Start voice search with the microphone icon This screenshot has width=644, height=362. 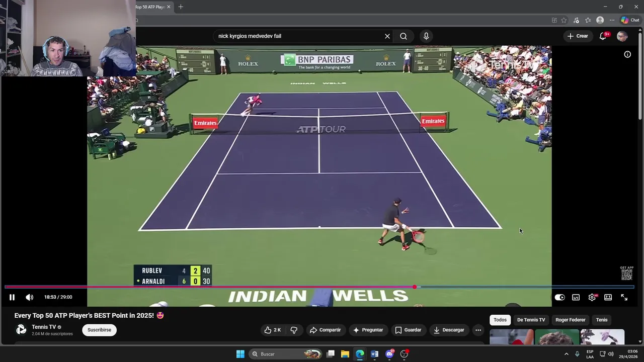[426, 36]
